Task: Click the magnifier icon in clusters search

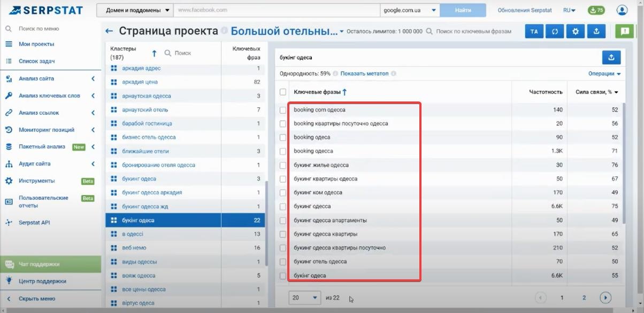Action: pos(167,53)
